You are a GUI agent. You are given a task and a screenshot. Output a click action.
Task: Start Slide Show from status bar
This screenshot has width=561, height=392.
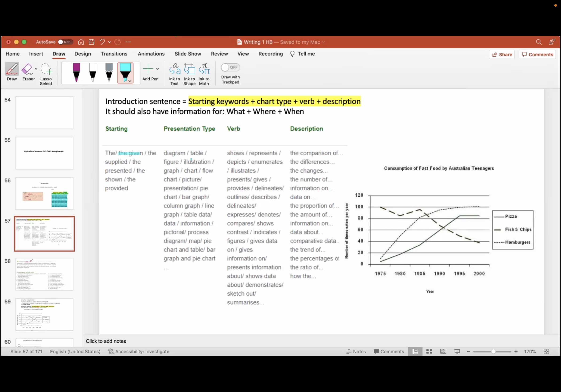[x=457, y=351]
